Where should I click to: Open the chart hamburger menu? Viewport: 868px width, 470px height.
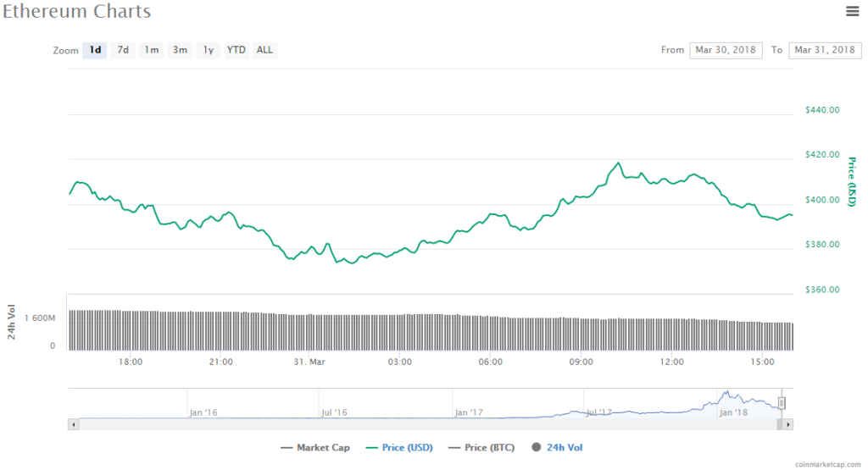point(852,11)
